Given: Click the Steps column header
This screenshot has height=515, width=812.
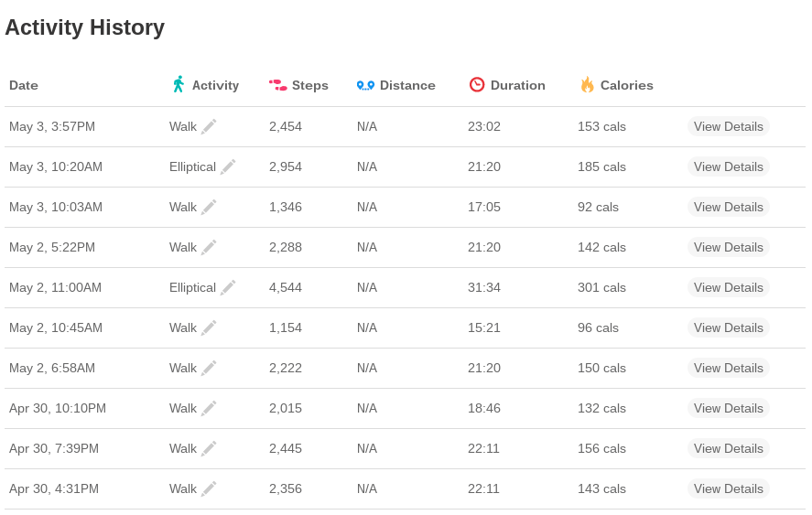Looking at the screenshot, I should (309, 85).
